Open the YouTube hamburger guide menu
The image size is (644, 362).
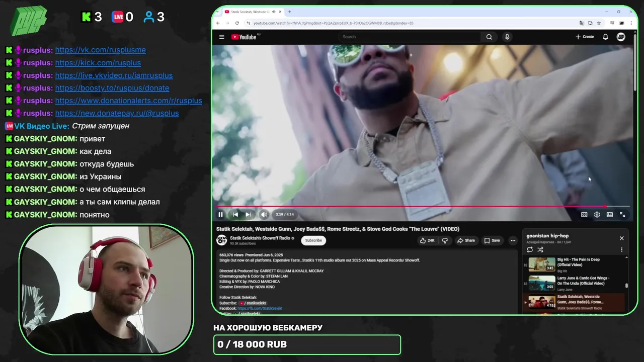[x=221, y=37]
